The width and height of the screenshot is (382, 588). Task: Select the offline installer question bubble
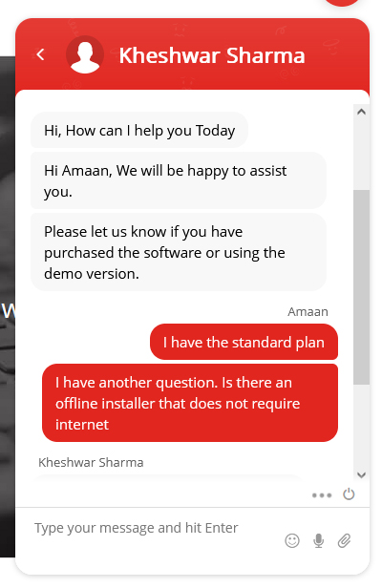(190, 403)
